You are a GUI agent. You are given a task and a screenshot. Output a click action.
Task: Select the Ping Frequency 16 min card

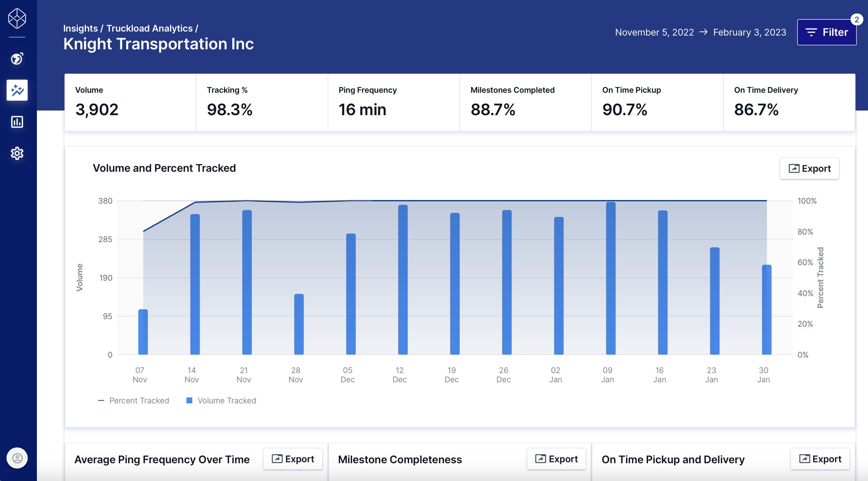(393, 102)
